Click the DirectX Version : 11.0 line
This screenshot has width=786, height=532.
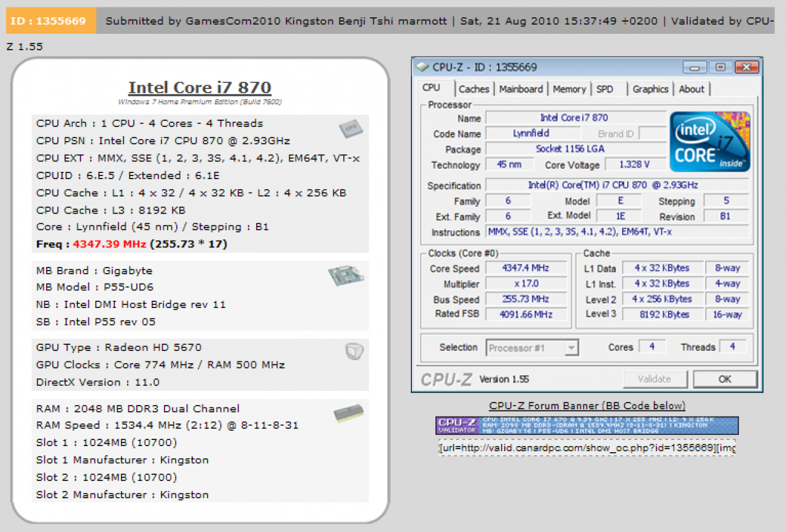click(98, 382)
